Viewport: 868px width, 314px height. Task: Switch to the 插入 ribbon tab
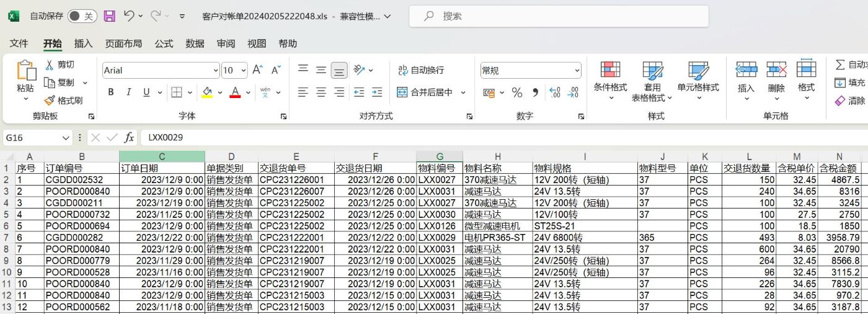pos(83,43)
